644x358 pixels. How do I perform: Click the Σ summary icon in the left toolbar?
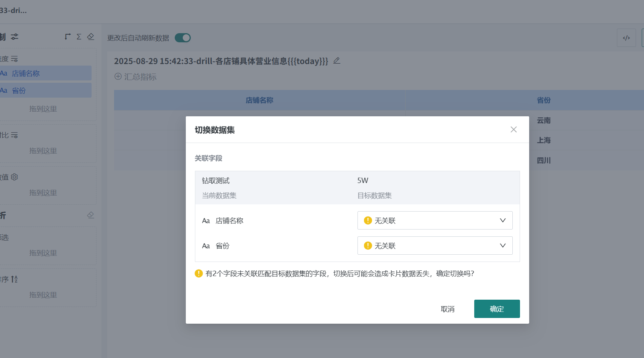point(79,36)
